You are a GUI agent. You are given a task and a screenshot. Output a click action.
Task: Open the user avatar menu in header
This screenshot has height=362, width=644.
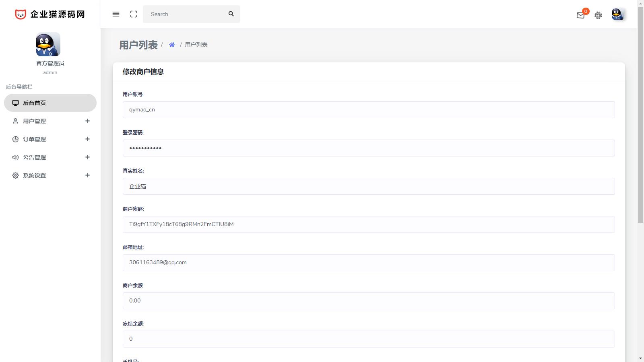tap(617, 14)
